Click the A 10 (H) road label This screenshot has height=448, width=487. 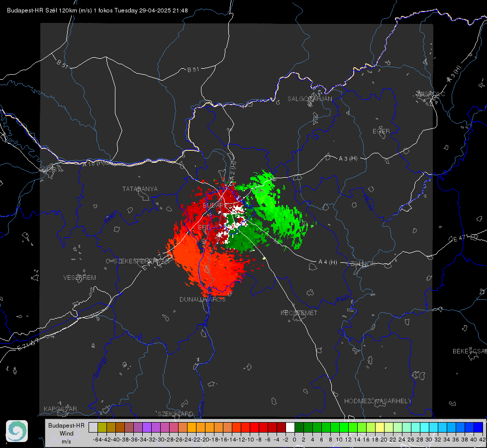click(x=93, y=163)
